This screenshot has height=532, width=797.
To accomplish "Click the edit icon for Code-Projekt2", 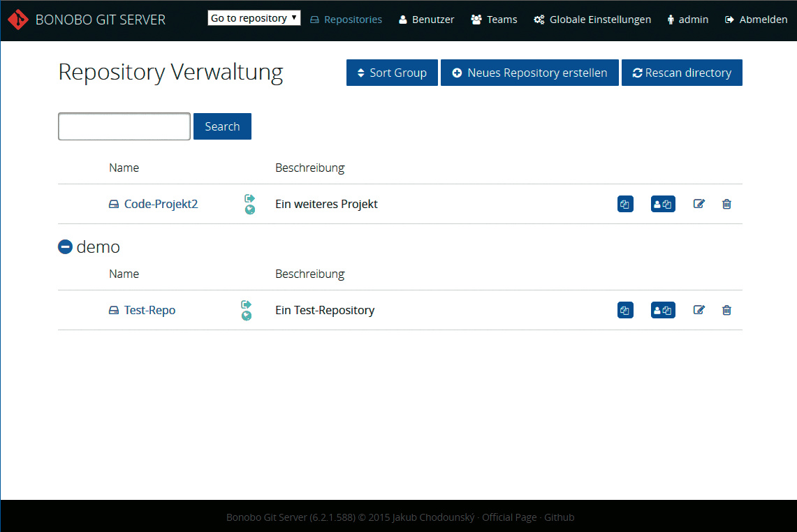I will tap(699, 204).
